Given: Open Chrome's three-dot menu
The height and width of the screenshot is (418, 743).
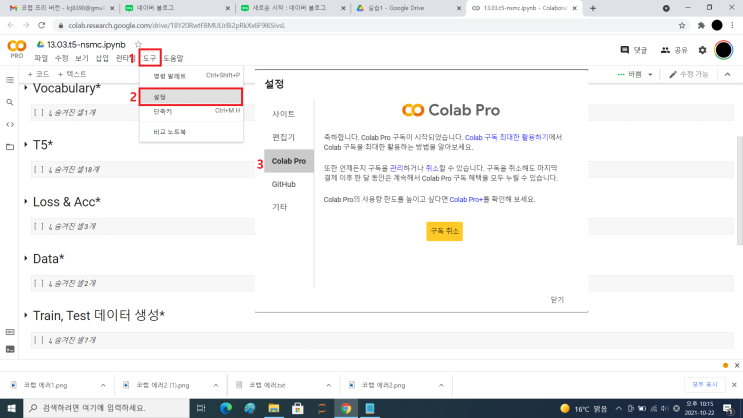Looking at the screenshot, I should [733, 26].
